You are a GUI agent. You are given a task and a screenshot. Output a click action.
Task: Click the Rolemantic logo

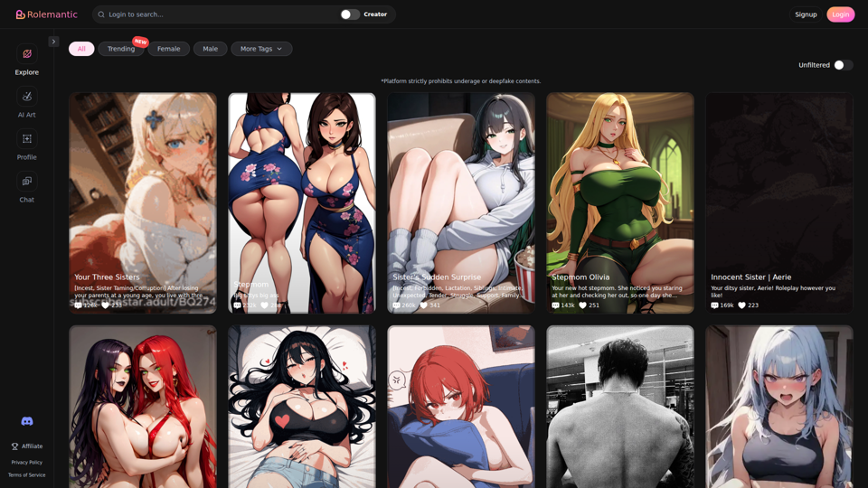tap(46, 14)
